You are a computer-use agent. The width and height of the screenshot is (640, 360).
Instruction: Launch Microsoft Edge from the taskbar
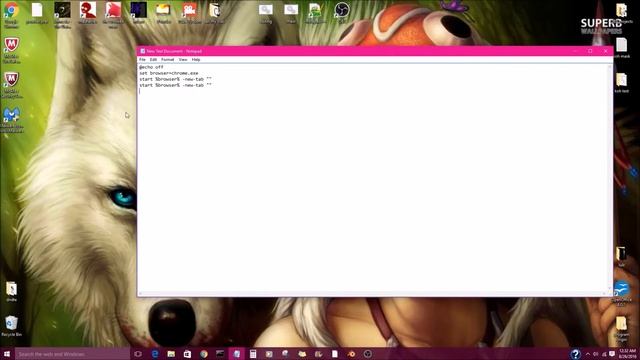tap(155, 354)
